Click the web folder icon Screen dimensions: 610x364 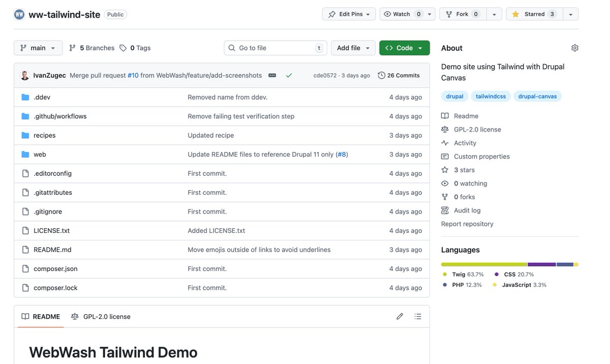pyautogui.click(x=25, y=155)
